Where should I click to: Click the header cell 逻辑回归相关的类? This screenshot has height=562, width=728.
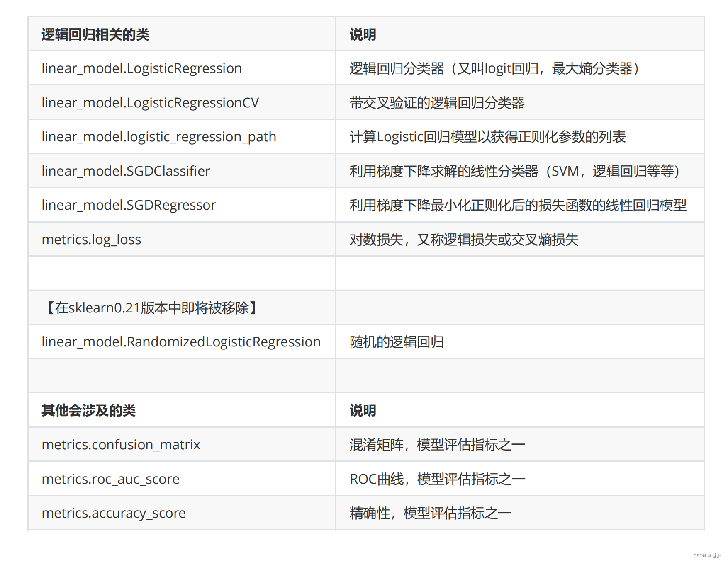pos(182,34)
